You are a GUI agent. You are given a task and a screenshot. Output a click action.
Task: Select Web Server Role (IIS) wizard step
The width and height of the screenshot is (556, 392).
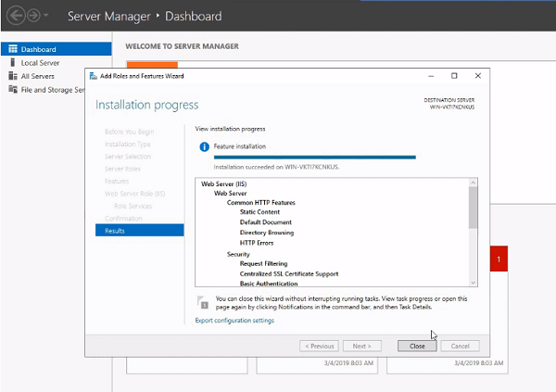pos(134,194)
